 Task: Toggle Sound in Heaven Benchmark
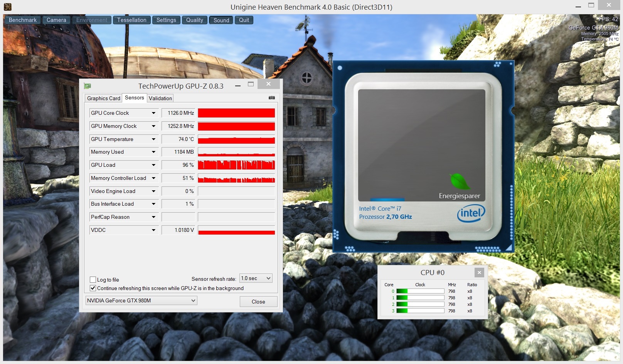[221, 20]
